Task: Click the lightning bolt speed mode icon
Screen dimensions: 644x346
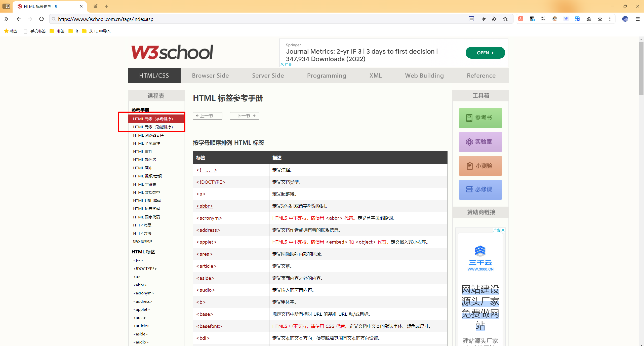Action: [x=484, y=19]
